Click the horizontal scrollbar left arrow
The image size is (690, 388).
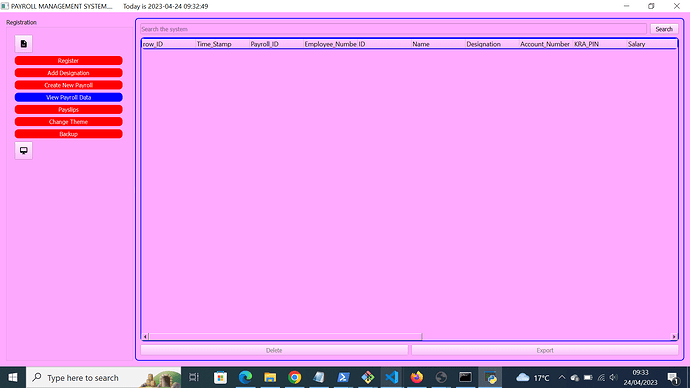pos(145,337)
